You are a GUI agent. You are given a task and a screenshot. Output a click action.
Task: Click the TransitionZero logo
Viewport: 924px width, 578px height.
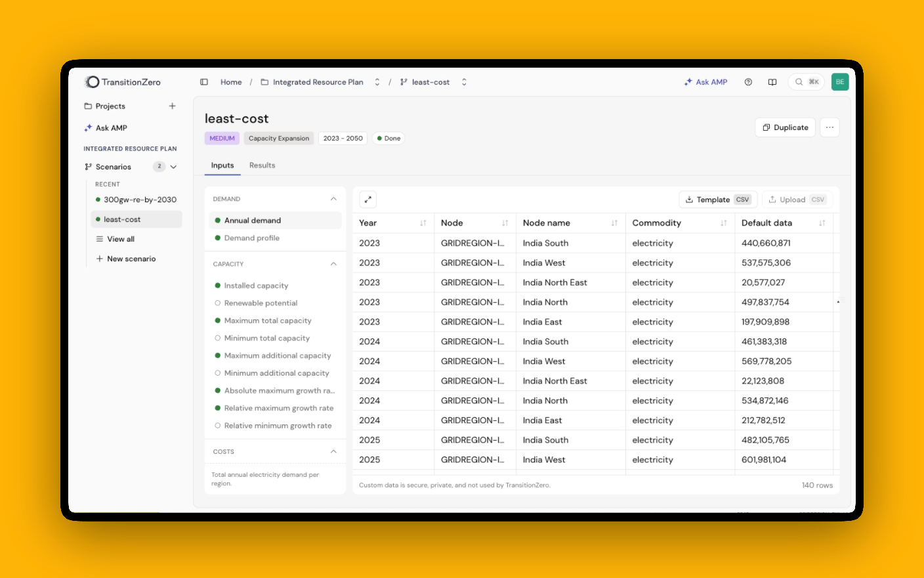(123, 82)
